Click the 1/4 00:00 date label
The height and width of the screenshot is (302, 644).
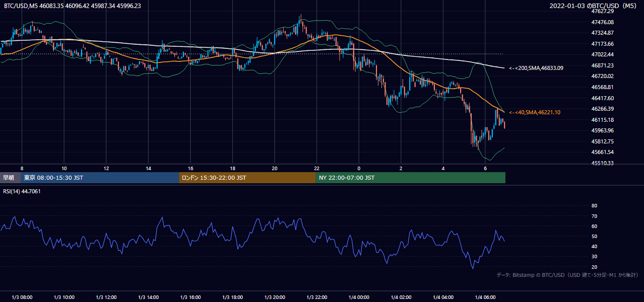359,297
